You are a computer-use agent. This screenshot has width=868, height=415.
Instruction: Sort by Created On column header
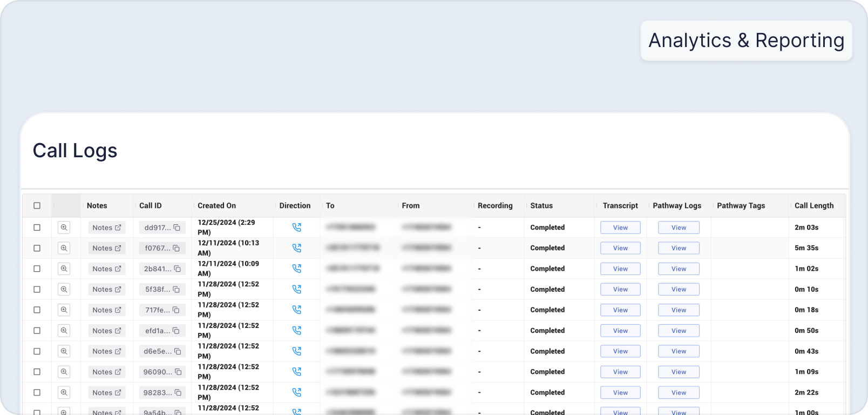point(217,206)
